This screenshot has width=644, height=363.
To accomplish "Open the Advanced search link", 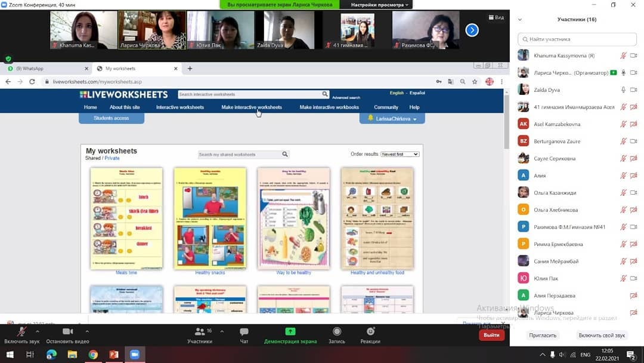I will click(346, 97).
